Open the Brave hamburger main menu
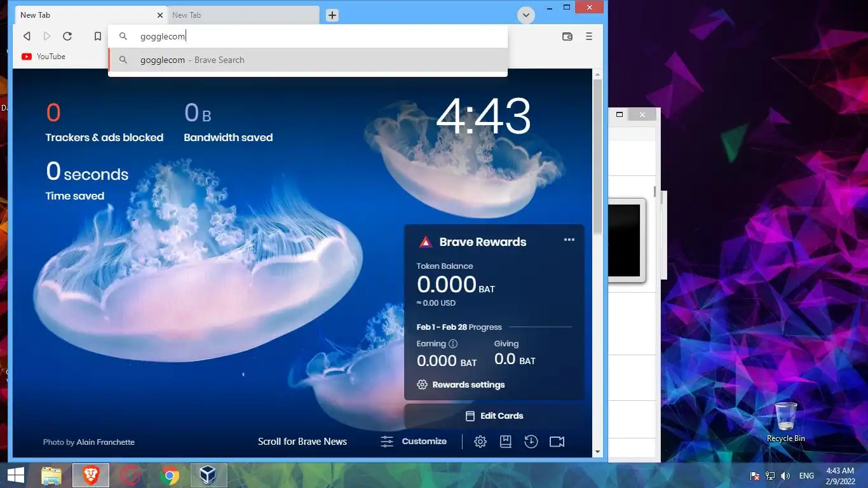 589,36
